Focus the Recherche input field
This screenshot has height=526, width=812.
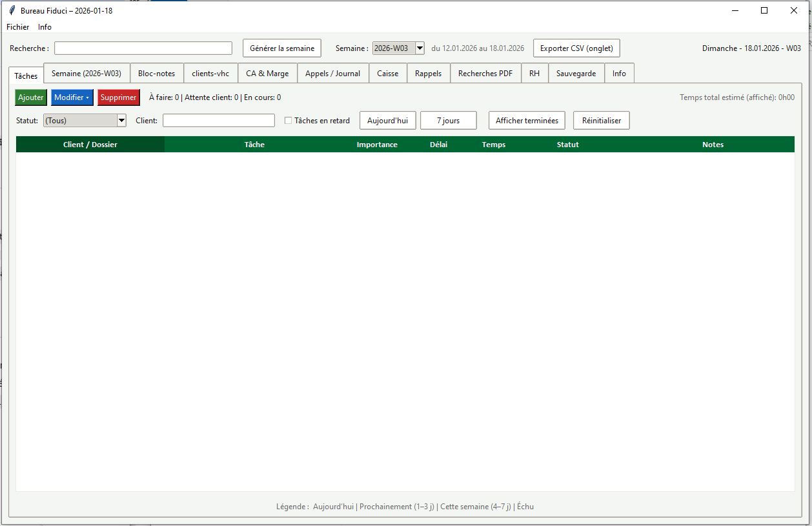[143, 48]
